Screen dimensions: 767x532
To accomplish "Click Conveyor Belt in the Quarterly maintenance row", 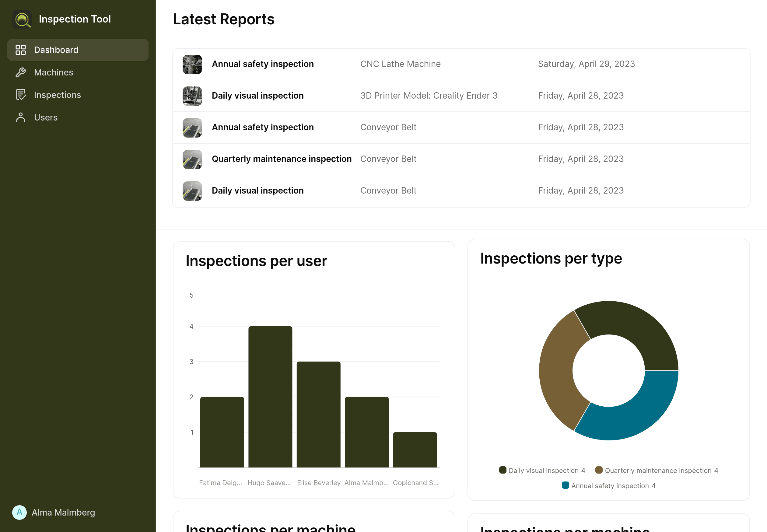I will [388, 159].
